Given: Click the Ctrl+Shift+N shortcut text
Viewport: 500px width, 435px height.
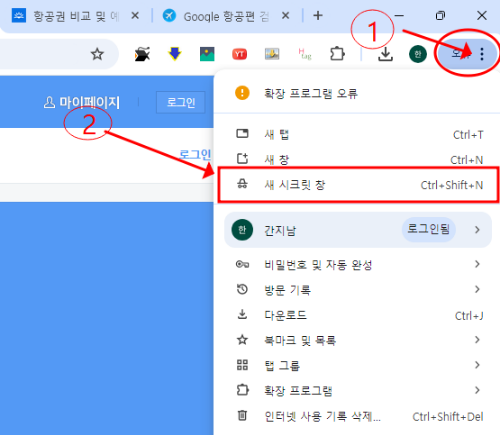Looking at the screenshot, I should (452, 185).
